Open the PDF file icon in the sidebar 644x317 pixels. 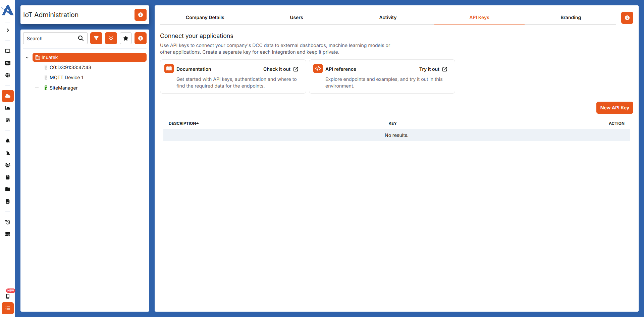point(8,201)
